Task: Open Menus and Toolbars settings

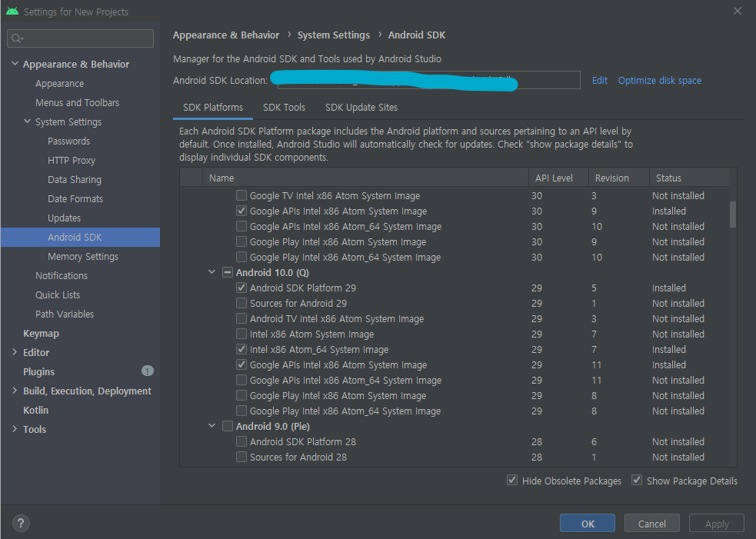Action: click(x=77, y=103)
